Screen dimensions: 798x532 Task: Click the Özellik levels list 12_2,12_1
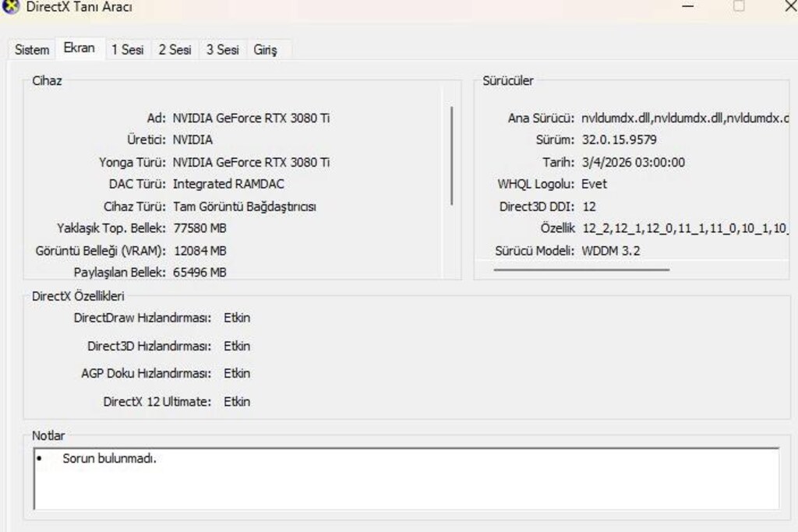point(685,228)
